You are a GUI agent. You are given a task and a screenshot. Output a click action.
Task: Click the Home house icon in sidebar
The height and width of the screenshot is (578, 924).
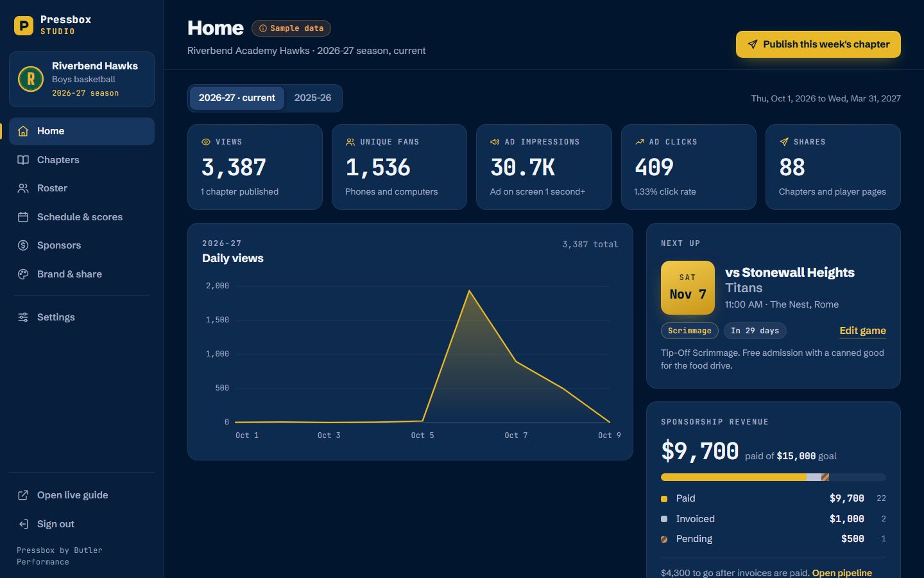23,131
